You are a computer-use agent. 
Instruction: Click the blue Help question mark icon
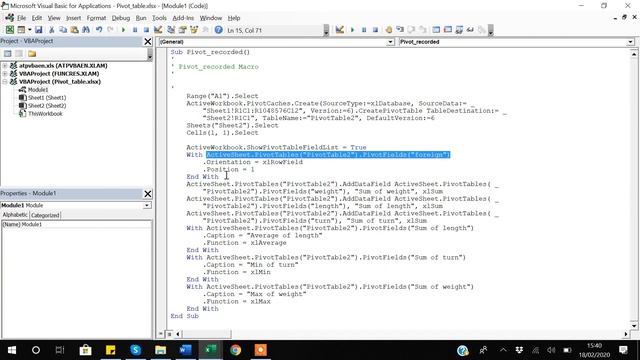point(218,30)
